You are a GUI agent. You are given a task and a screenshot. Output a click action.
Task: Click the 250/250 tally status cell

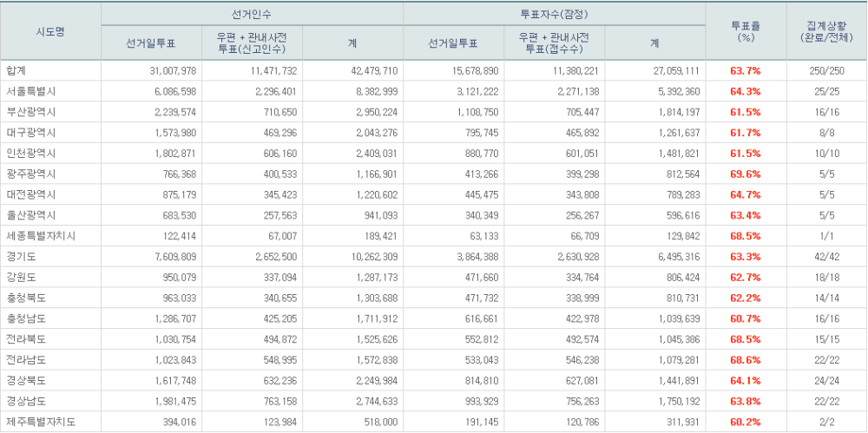pyautogui.click(x=825, y=70)
